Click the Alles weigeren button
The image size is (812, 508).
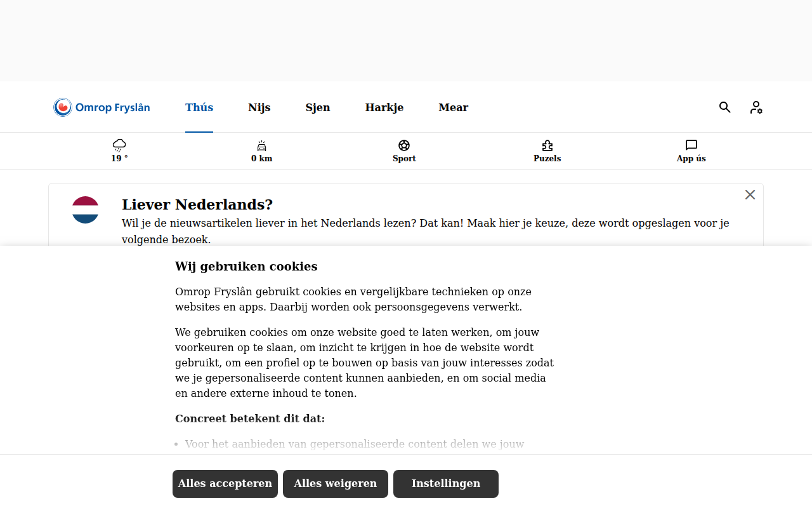click(x=336, y=484)
